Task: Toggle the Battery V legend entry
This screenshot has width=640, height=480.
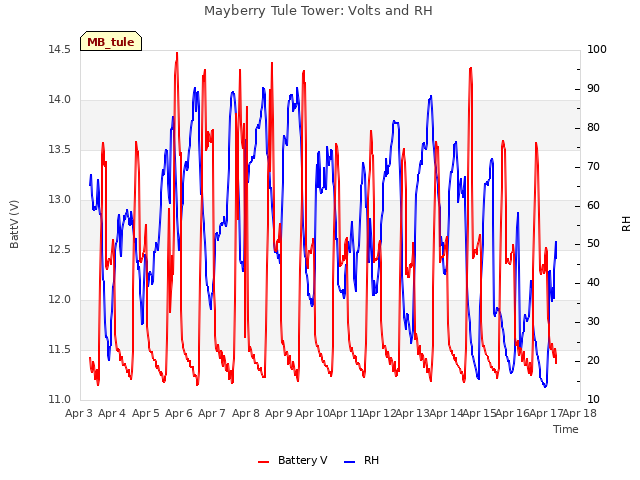Action: coord(292,460)
